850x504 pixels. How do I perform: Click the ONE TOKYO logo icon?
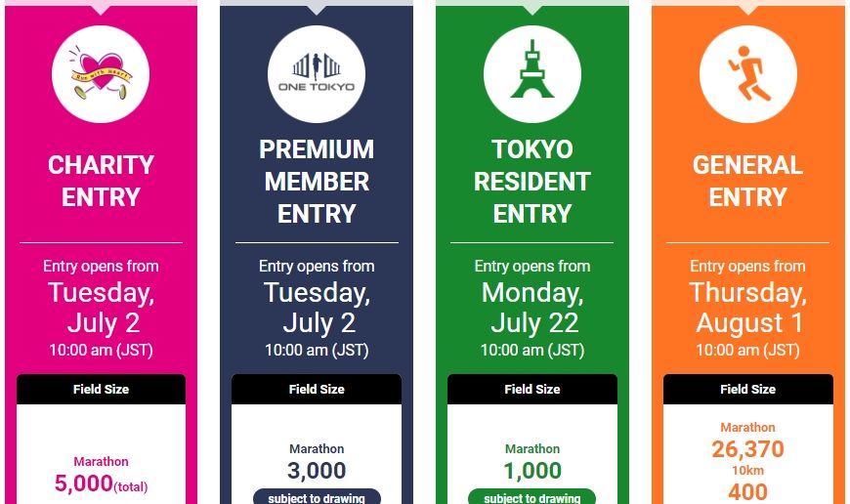coord(317,74)
